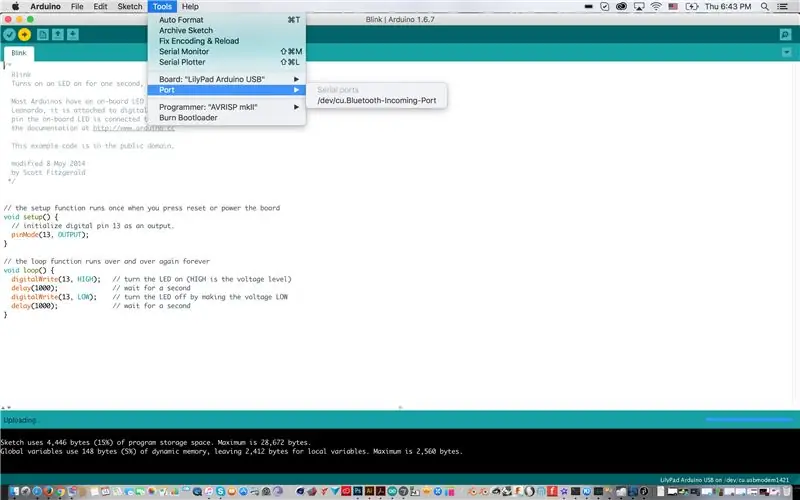The image size is (800, 500).
Task: Choose Archive Sketch menu item
Action: click(x=227, y=30)
